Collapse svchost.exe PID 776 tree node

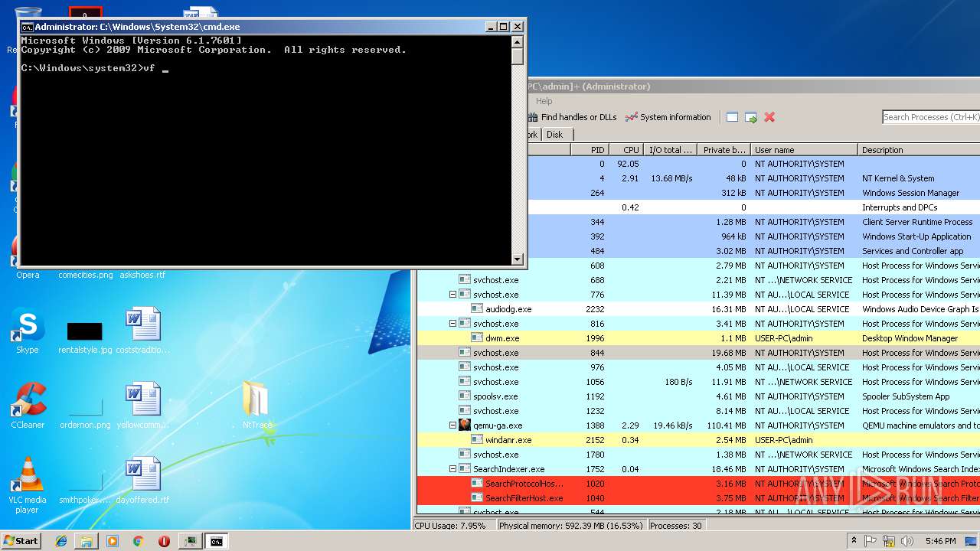452,295
